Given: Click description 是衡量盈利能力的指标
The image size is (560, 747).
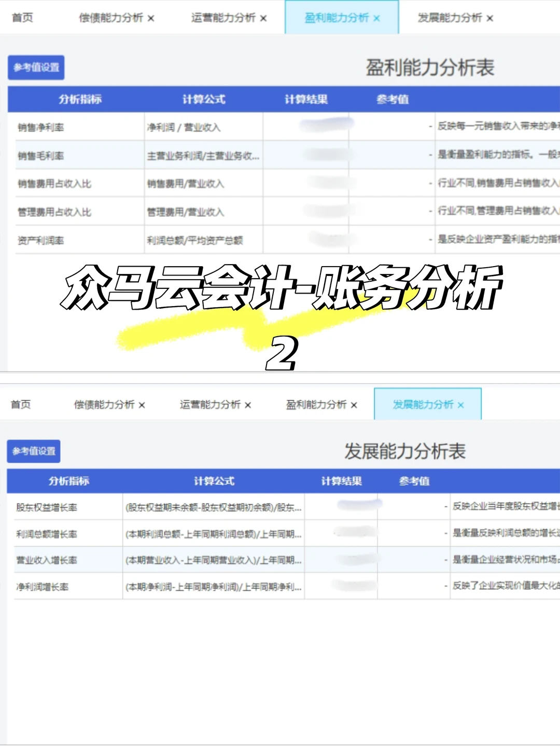Looking at the screenshot, I should click(x=499, y=154).
